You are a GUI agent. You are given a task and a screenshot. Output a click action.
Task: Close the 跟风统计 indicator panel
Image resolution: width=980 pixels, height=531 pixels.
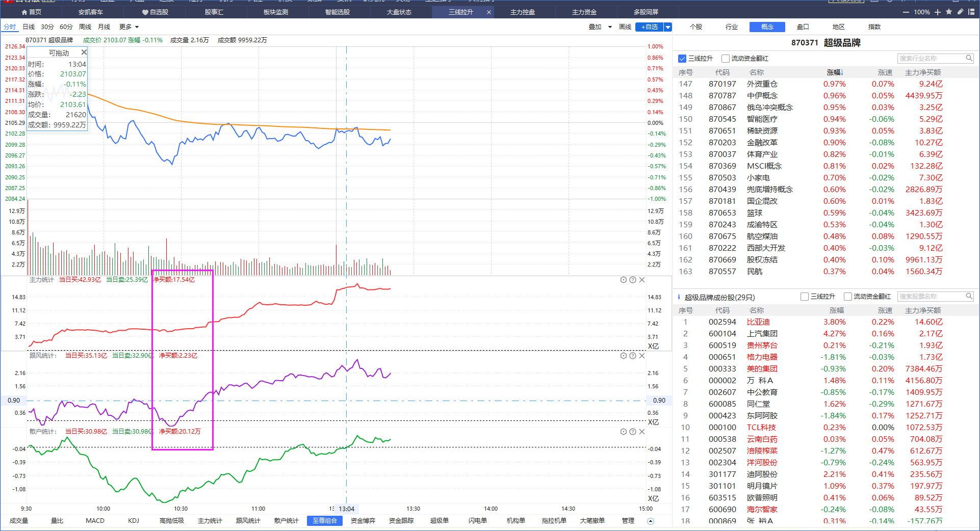tap(642, 356)
